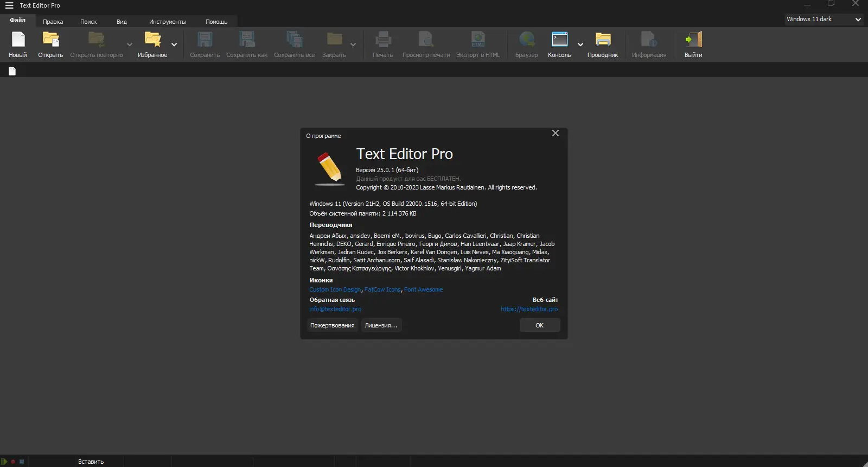Click the Закрыть folder icon
868x467 pixels.
pos(334,40)
